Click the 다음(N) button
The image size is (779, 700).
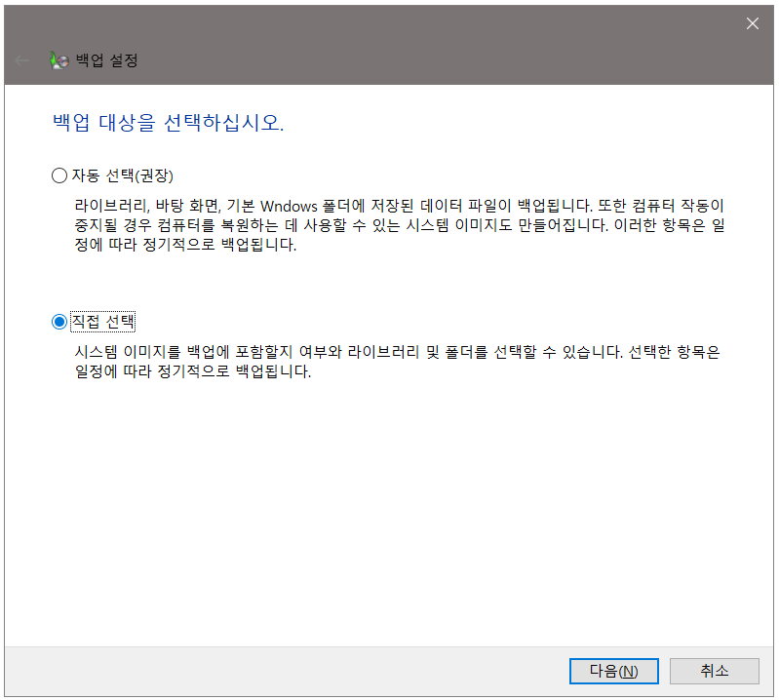(613, 671)
